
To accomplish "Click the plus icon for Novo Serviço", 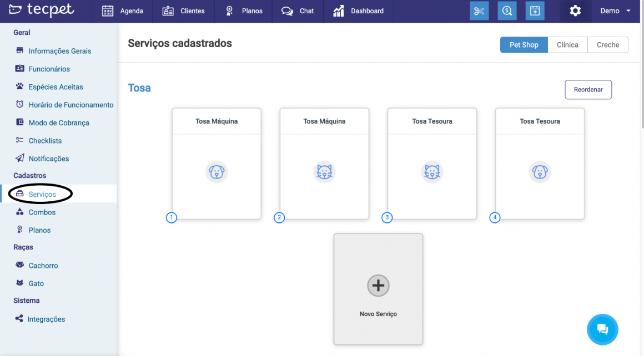I will tap(378, 286).
